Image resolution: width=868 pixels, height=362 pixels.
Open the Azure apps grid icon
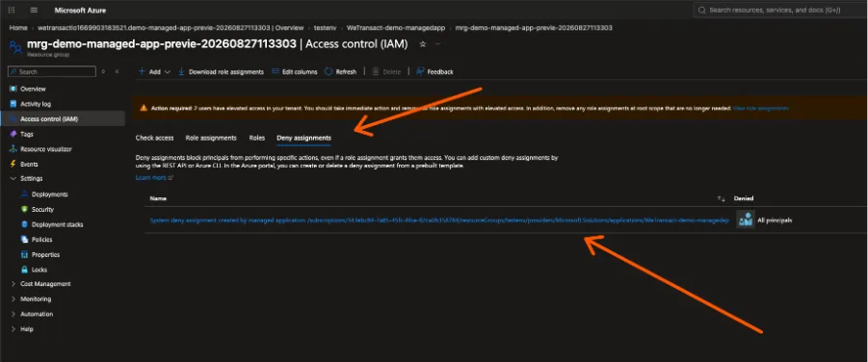(12, 10)
